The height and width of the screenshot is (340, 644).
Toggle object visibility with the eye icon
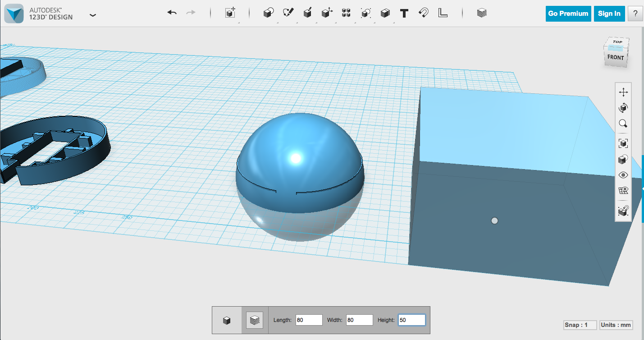[623, 175]
